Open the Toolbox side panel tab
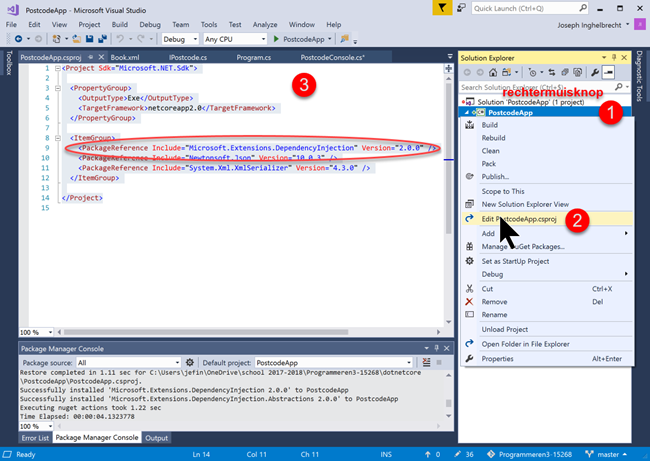 tap(9, 63)
